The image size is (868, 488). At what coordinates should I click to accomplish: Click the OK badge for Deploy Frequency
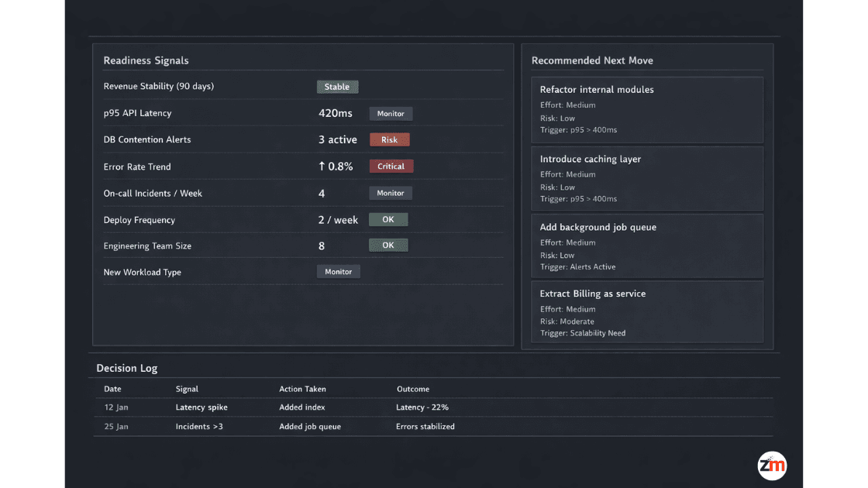pos(388,220)
